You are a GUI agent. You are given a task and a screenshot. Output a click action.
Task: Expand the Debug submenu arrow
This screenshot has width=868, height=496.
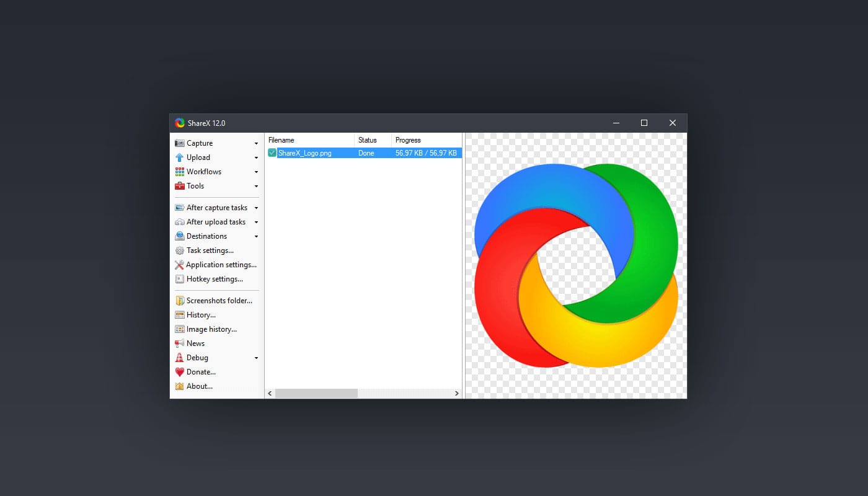pyautogui.click(x=256, y=358)
